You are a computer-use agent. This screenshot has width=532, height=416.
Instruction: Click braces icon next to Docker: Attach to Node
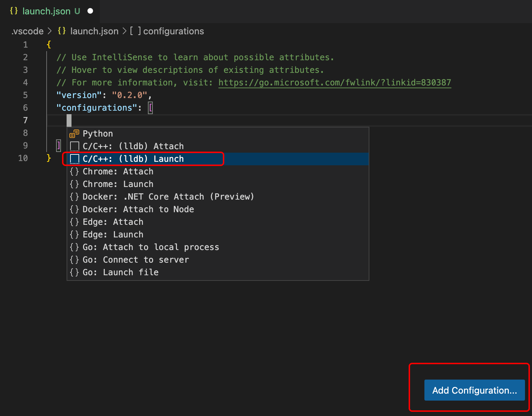tap(74, 209)
